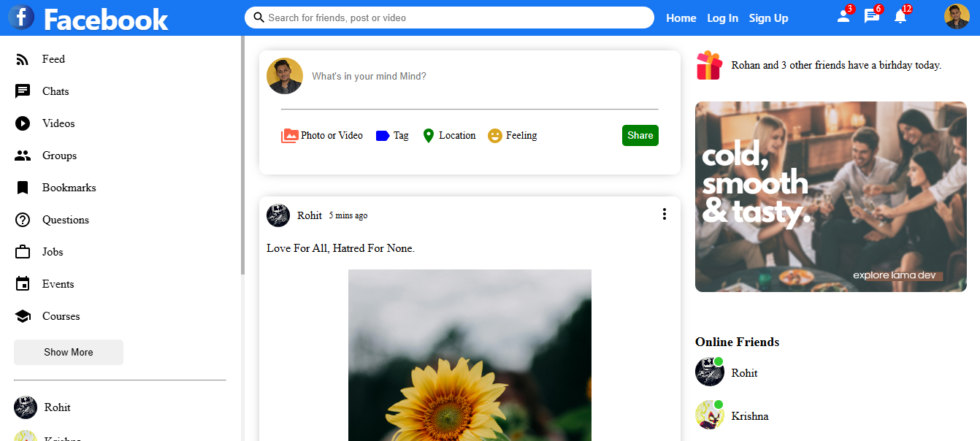
Task: Click the Events calendar icon
Action: click(x=23, y=284)
